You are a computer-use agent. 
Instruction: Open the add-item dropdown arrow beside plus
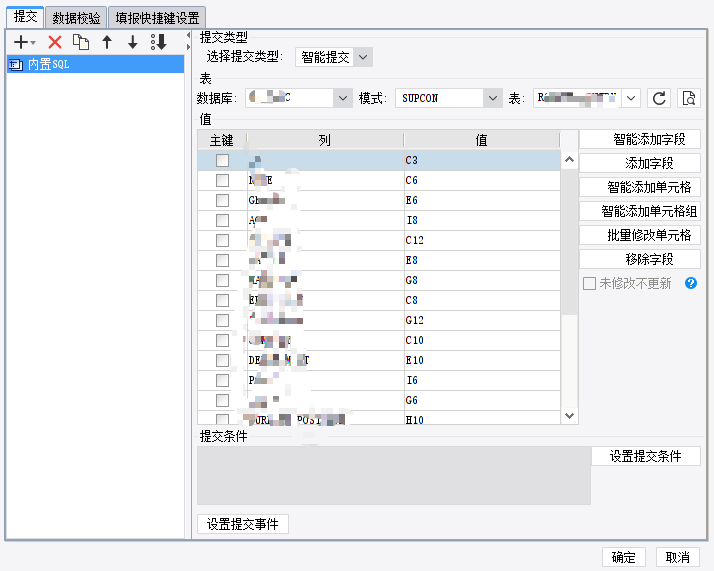[33, 43]
